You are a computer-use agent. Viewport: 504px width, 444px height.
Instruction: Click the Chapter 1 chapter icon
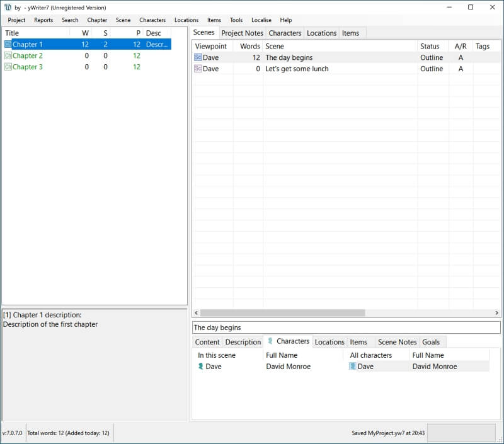tap(8, 44)
